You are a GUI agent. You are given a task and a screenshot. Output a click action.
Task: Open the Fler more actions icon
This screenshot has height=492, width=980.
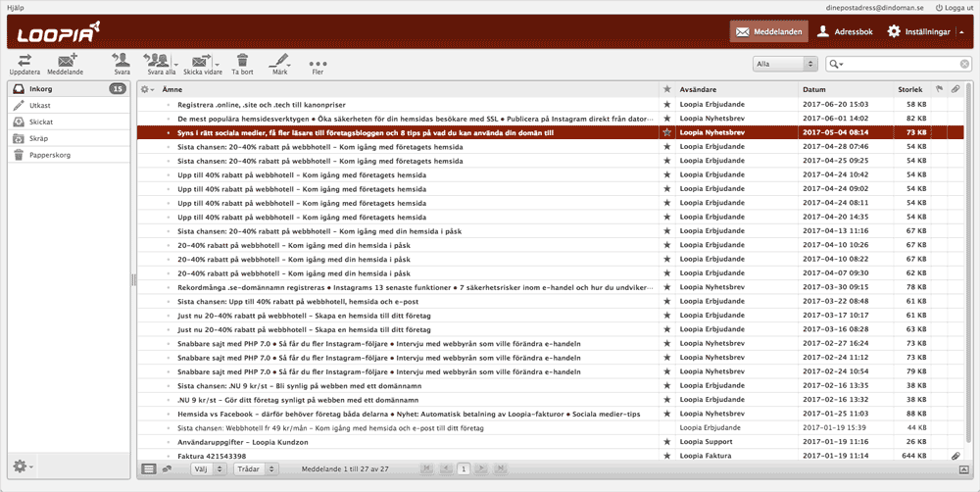click(x=318, y=64)
